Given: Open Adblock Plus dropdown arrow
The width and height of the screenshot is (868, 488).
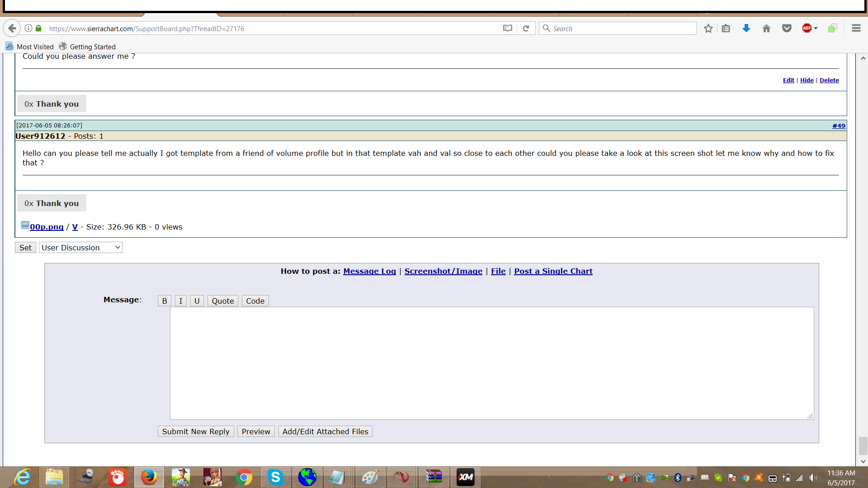Looking at the screenshot, I should pyautogui.click(x=816, y=28).
